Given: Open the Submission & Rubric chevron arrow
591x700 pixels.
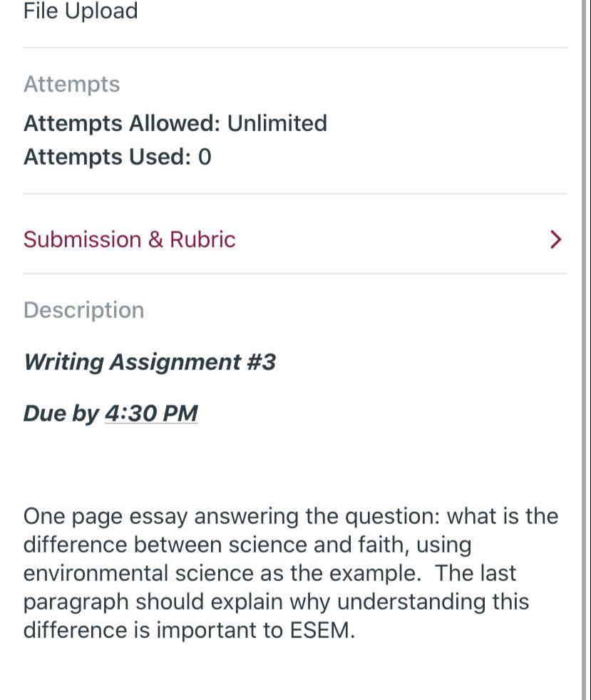Looking at the screenshot, I should click(x=555, y=240).
